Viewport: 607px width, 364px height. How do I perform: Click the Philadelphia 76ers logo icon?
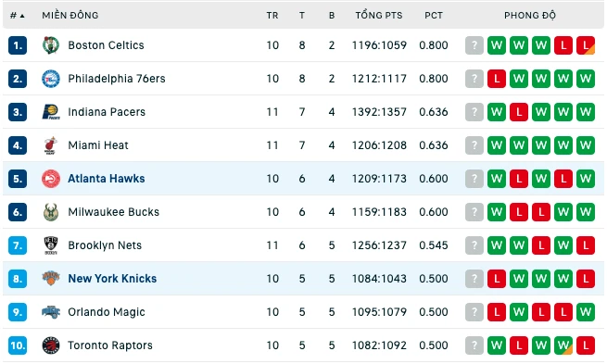click(x=51, y=79)
